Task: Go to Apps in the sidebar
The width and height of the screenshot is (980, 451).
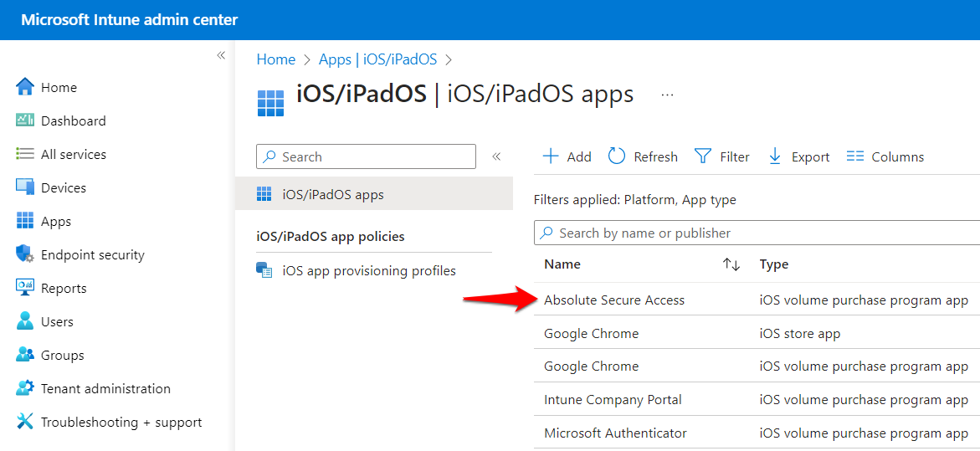Action: [55, 222]
